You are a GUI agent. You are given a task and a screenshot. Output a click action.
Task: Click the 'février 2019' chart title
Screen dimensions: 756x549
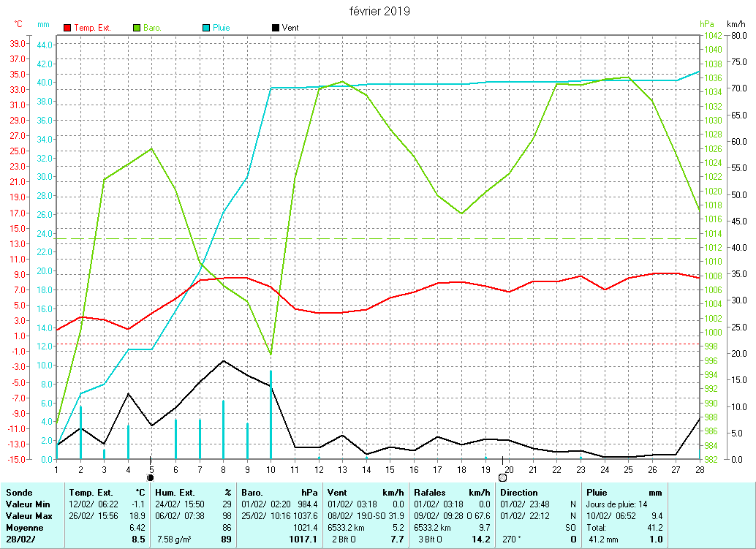(378, 11)
